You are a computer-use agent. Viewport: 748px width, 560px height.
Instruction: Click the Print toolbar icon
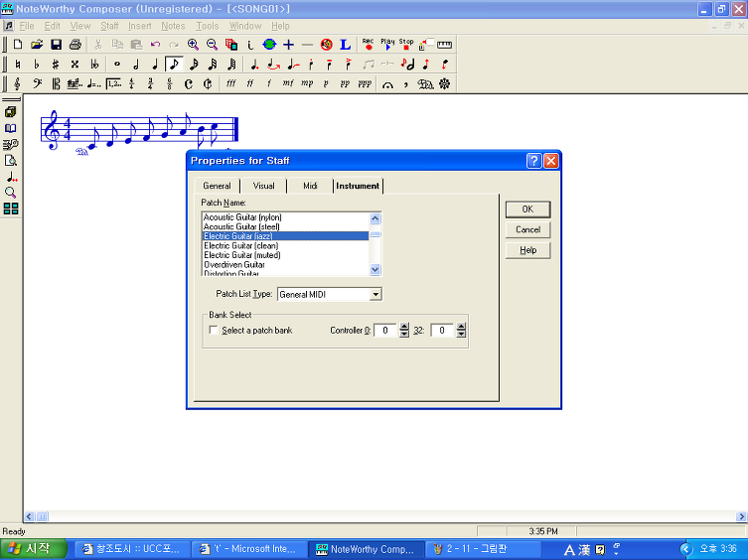point(75,45)
